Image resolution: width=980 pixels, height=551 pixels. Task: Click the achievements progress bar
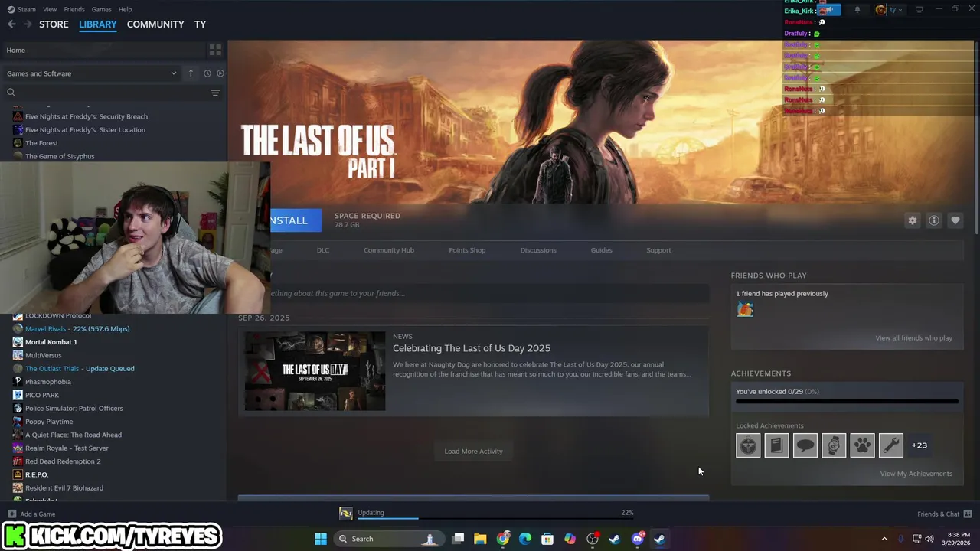tap(847, 401)
